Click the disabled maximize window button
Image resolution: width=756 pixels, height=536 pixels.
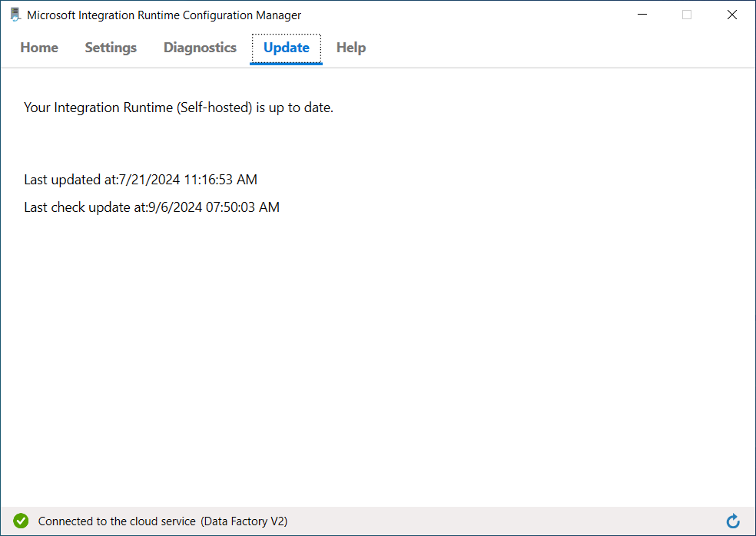click(687, 15)
